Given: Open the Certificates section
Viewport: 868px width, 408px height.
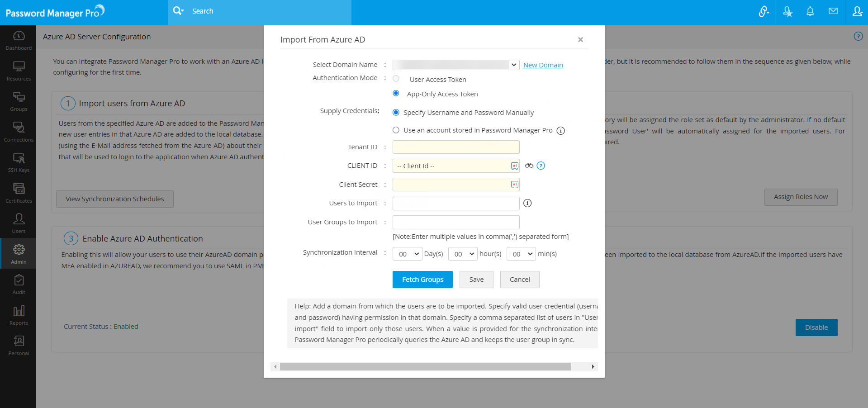Looking at the screenshot, I should 19,193.
